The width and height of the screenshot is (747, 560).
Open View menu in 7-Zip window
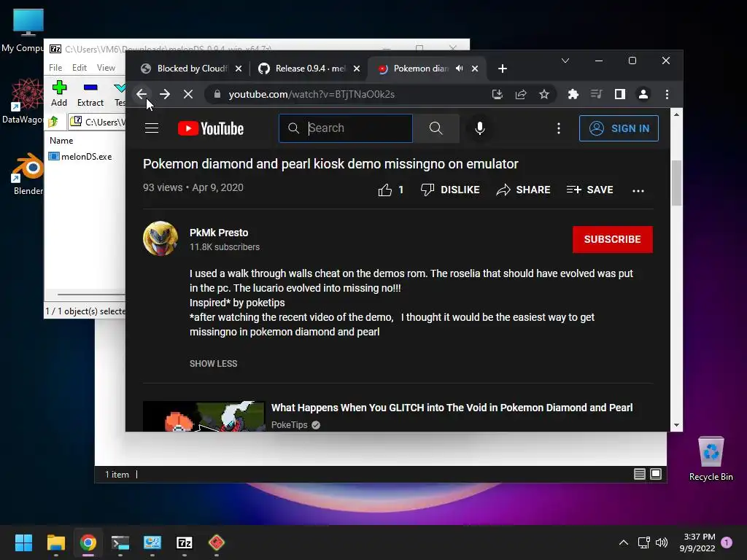click(x=106, y=68)
